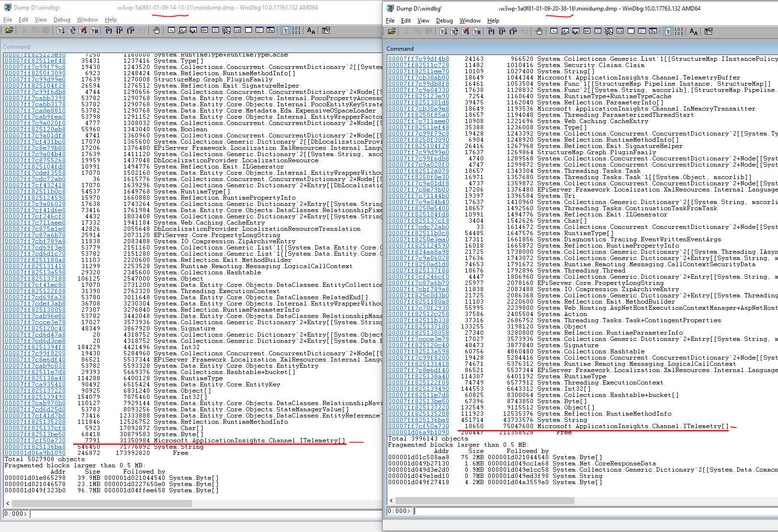
Task: Click Step Out icon in left window
Action: (130, 30)
